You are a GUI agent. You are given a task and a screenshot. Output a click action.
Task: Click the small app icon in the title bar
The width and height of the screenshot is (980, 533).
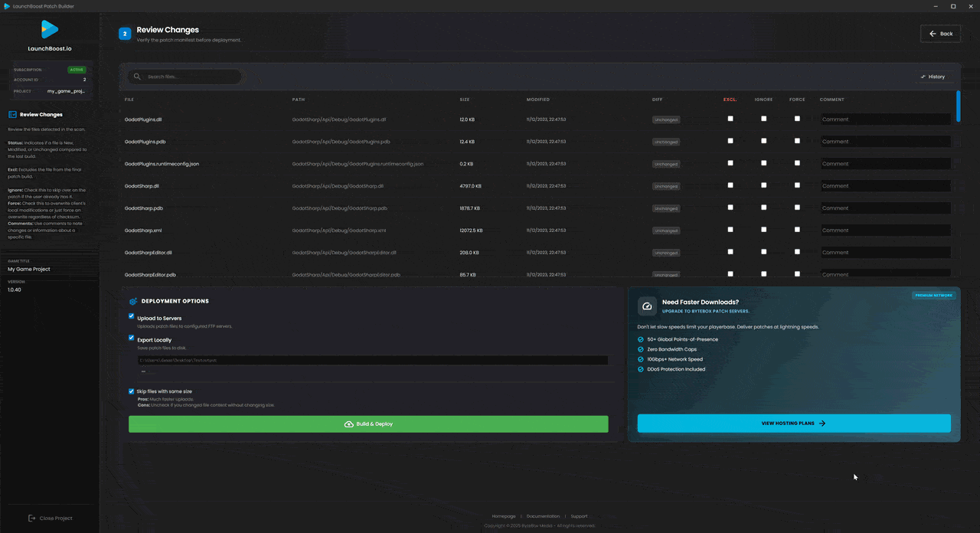7,6
